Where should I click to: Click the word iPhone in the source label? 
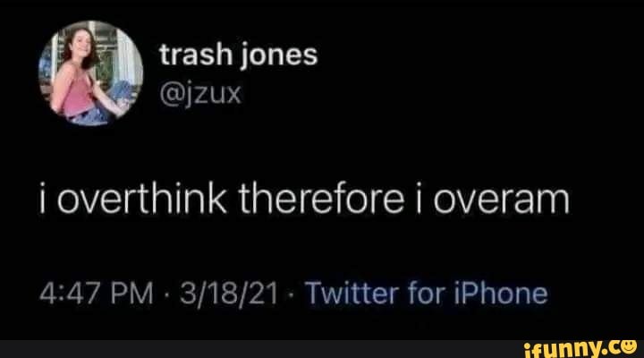pos(501,293)
